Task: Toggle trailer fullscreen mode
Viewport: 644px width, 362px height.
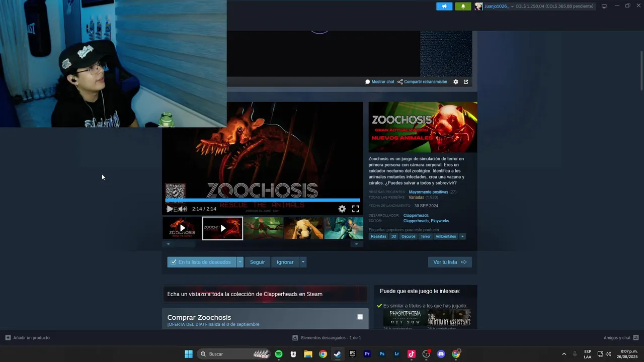Action: [356, 209]
